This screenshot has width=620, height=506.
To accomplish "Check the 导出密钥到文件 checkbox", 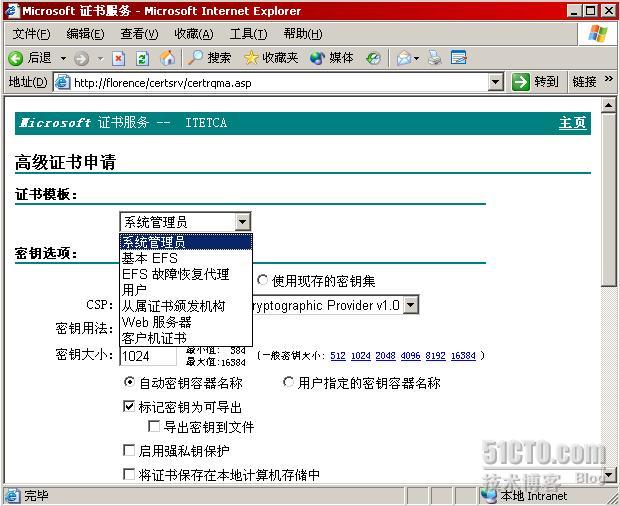I will (x=153, y=426).
